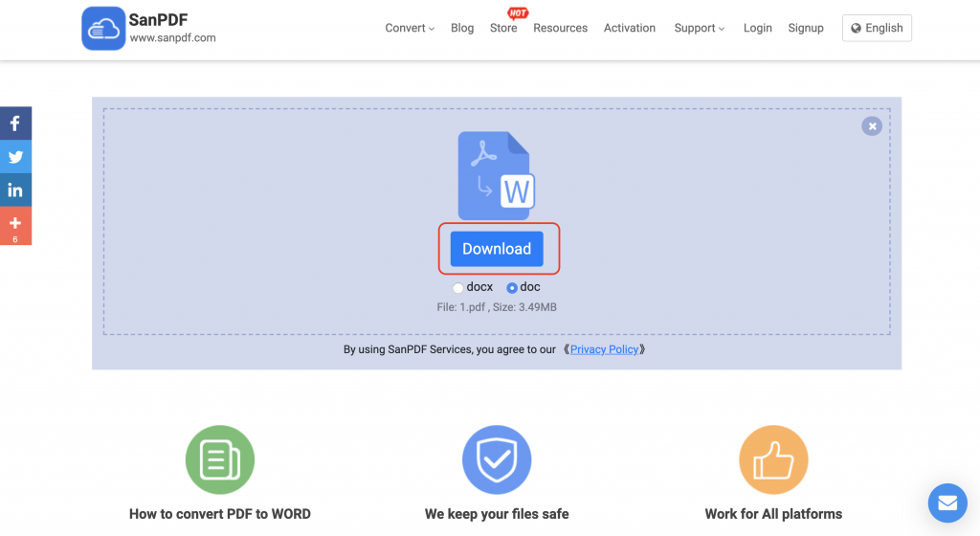
Task: Expand the Convert dropdown menu
Action: coord(410,28)
